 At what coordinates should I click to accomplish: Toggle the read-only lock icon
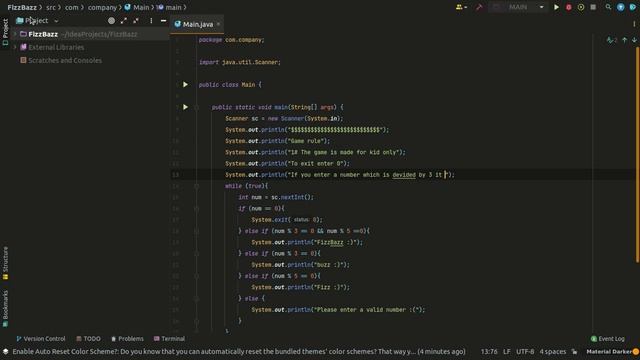tap(575, 351)
